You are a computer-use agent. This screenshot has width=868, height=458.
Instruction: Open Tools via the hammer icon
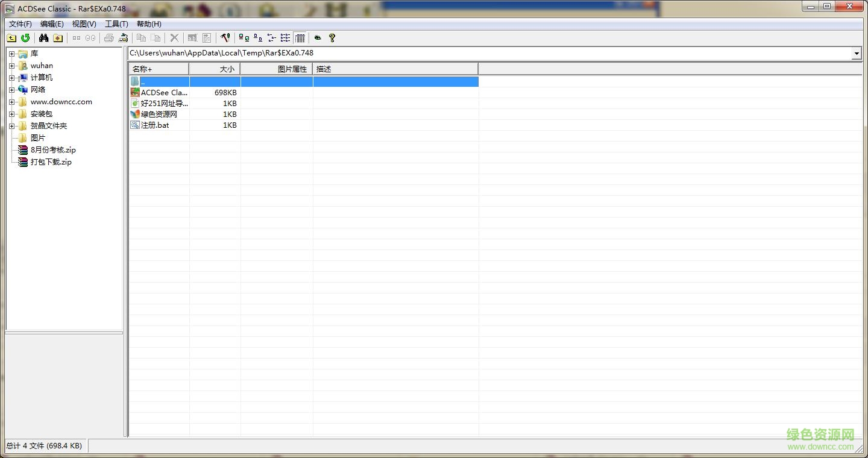coord(225,38)
